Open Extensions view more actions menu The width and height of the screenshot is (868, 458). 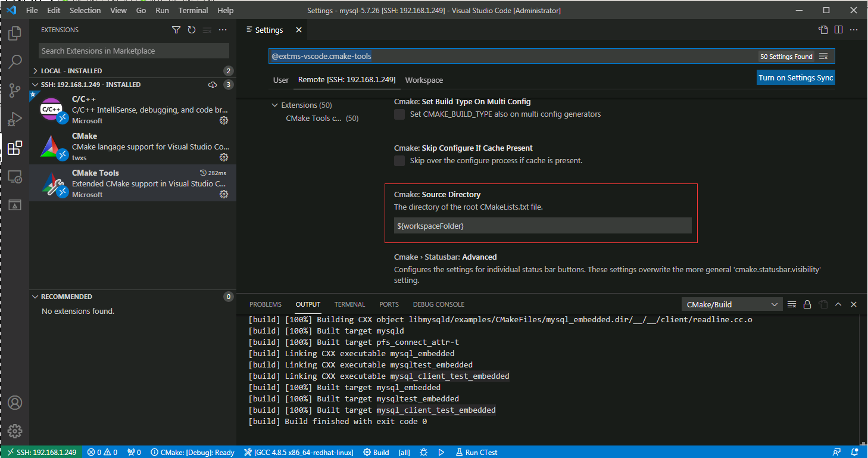(223, 30)
